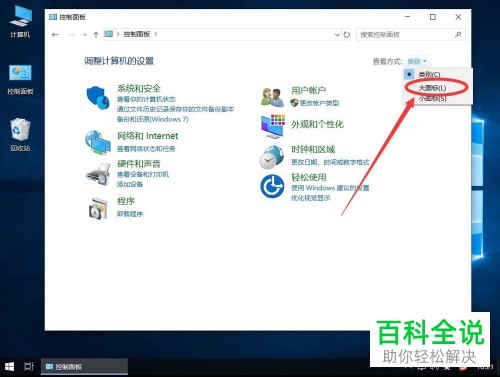
Task: Open the 外观和个性化 monitor icon
Action: (273, 127)
